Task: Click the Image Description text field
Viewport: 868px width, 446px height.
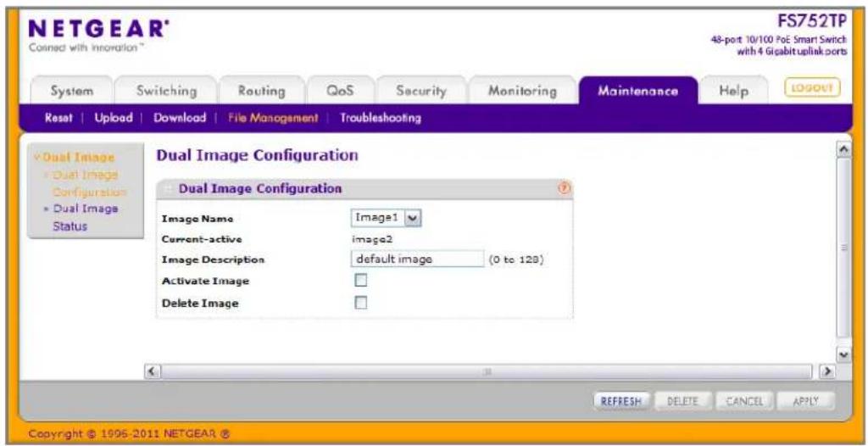Action: tap(417, 259)
